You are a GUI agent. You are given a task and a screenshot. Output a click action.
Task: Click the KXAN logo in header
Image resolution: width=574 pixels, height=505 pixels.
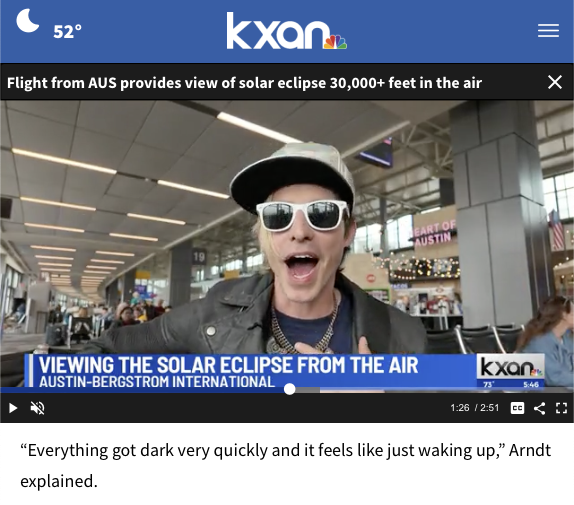[x=286, y=31]
